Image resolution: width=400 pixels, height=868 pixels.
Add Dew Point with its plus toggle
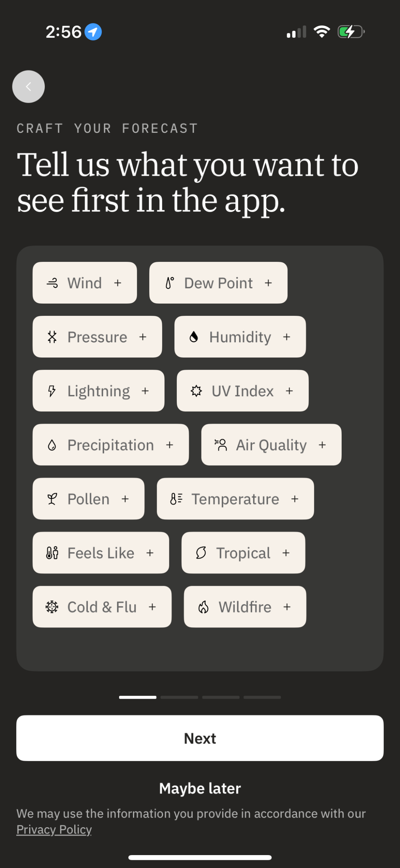[x=268, y=282]
